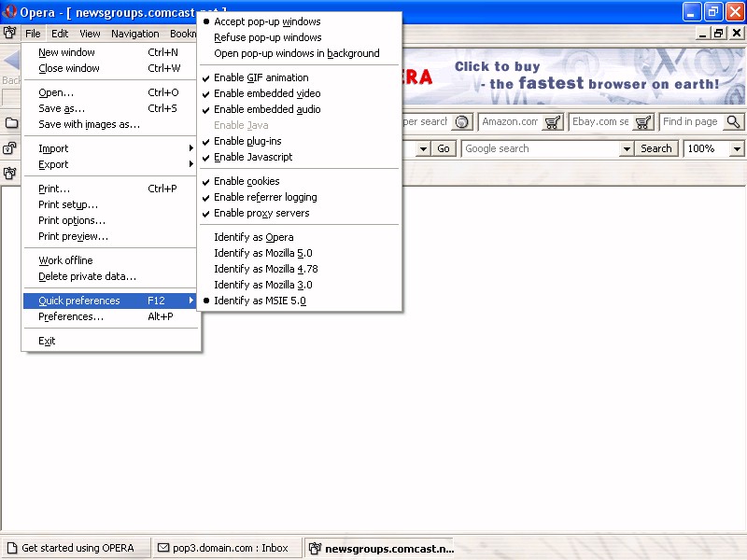Click the super search round icon

coord(462,122)
